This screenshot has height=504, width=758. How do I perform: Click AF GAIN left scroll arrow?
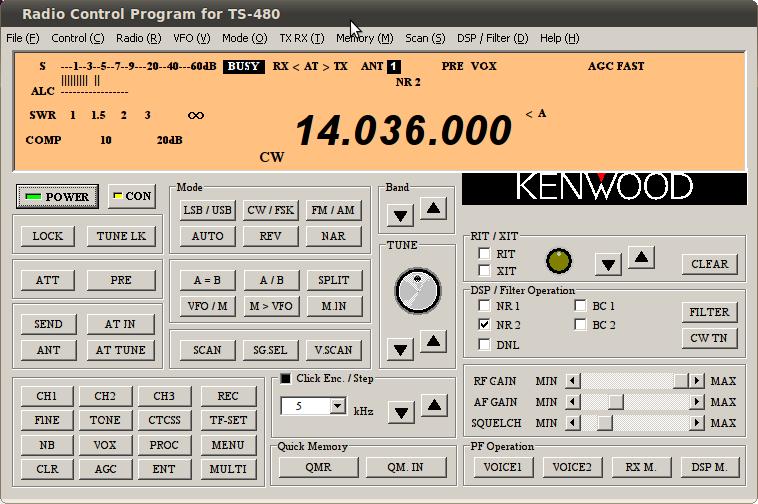coord(572,402)
